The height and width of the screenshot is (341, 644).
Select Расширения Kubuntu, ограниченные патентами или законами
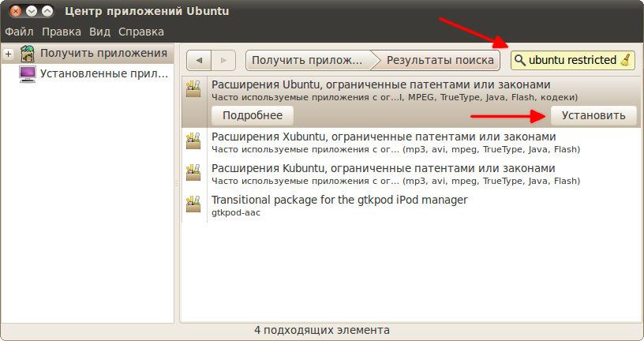(x=384, y=168)
